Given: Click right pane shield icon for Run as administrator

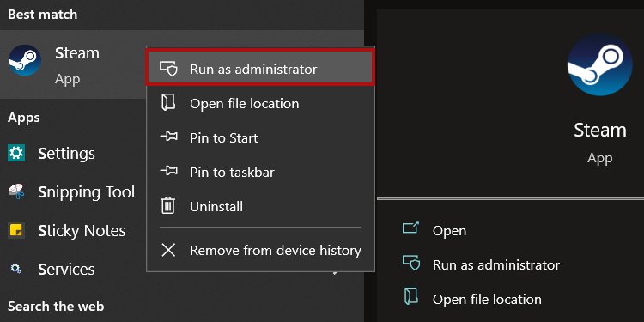Looking at the screenshot, I should point(410,262).
